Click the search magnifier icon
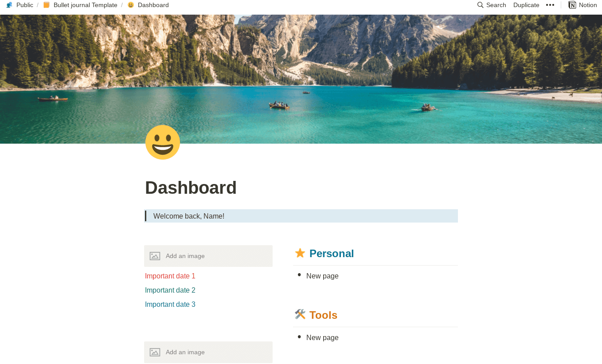The width and height of the screenshot is (602, 364). point(480,5)
